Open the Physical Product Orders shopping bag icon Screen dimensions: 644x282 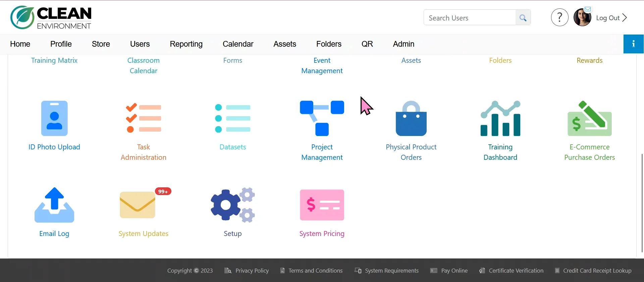coord(411,118)
